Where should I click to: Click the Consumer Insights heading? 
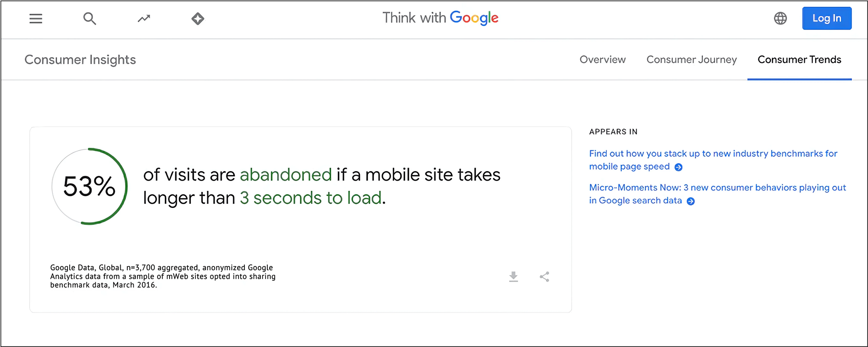coord(80,59)
